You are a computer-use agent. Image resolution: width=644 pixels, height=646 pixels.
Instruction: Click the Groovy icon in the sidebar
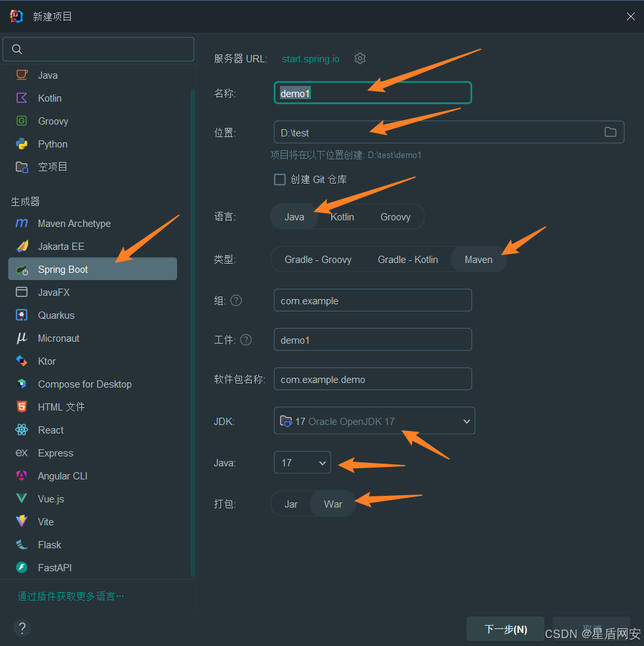click(22, 121)
